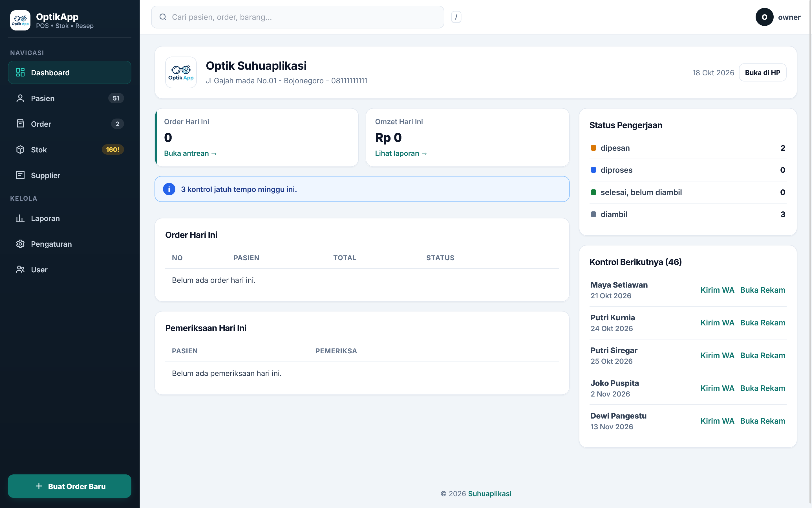The height and width of the screenshot is (508, 812).
Task: Open Pengaturan settings page
Action: pos(69,244)
